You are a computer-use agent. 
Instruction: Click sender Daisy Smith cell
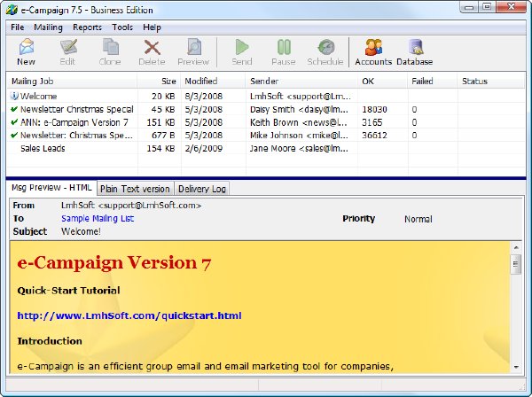[299, 109]
